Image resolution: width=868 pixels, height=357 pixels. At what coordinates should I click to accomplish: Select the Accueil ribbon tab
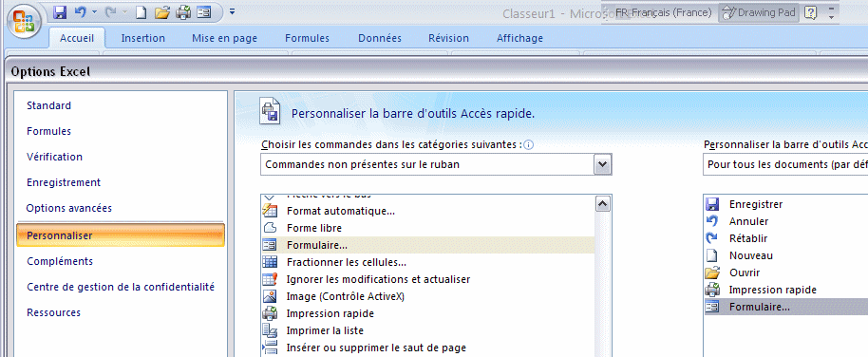(x=77, y=38)
